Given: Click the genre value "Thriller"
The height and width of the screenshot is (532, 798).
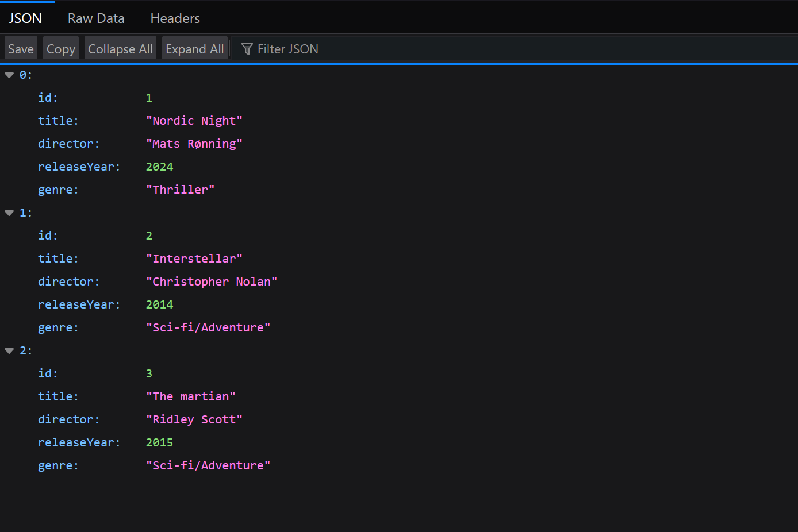Looking at the screenshot, I should coord(181,189).
